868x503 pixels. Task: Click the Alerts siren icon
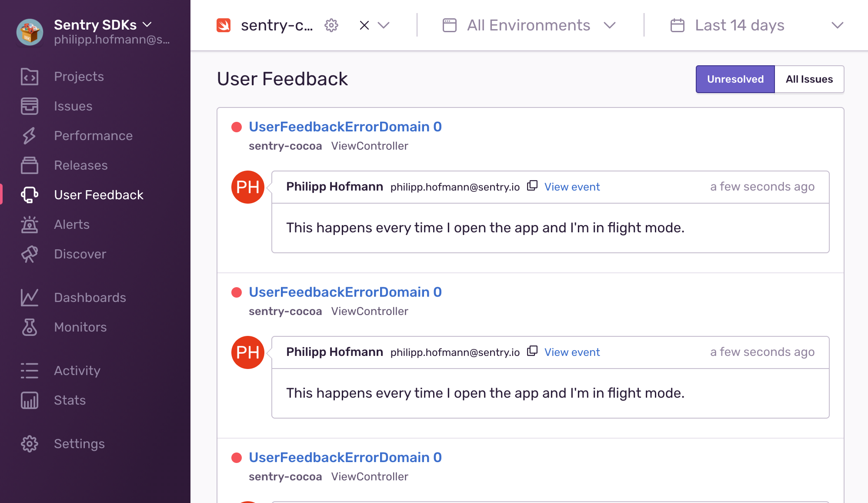30,225
